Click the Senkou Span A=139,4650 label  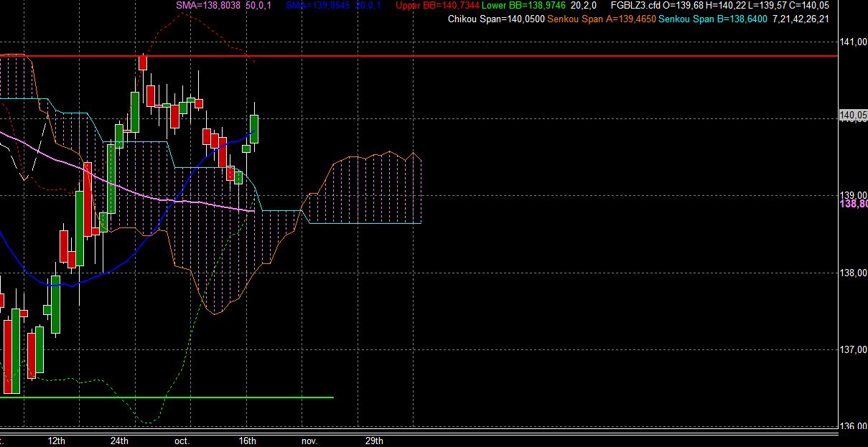click(x=601, y=19)
